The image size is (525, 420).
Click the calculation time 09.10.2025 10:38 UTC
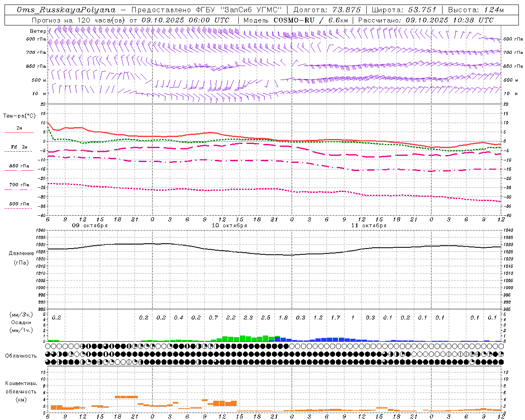(x=450, y=20)
